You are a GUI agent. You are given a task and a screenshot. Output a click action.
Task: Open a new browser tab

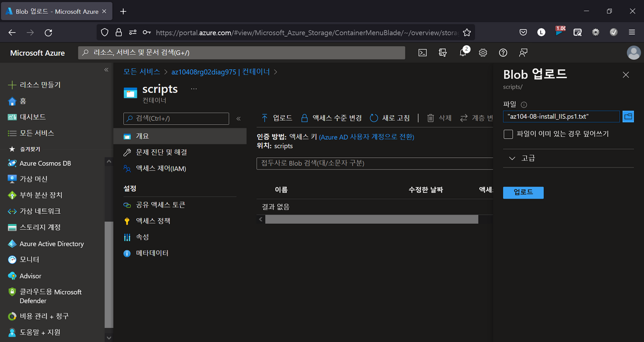(x=123, y=11)
